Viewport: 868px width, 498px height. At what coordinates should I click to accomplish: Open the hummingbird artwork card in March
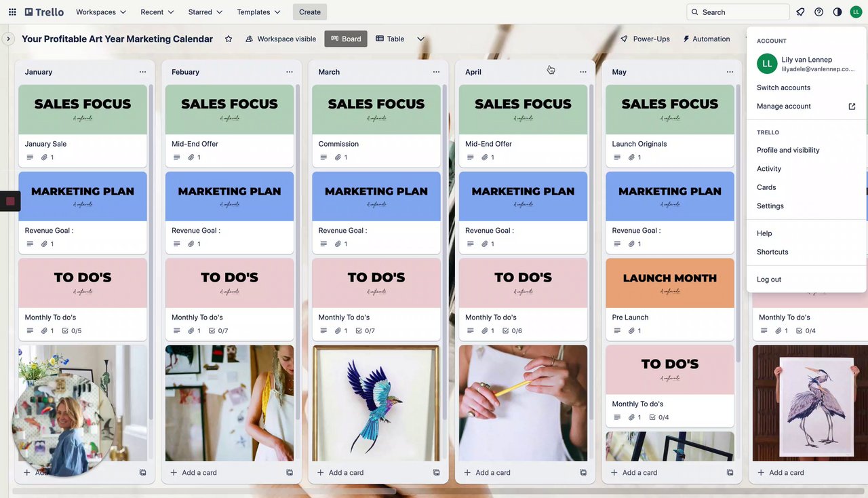coord(376,403)
